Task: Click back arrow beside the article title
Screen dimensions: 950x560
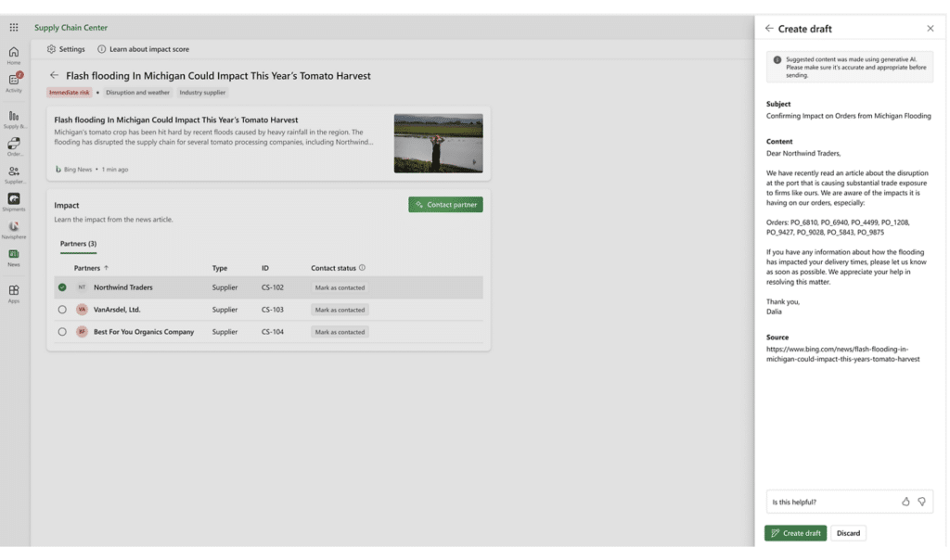Action: coord(54,76)
